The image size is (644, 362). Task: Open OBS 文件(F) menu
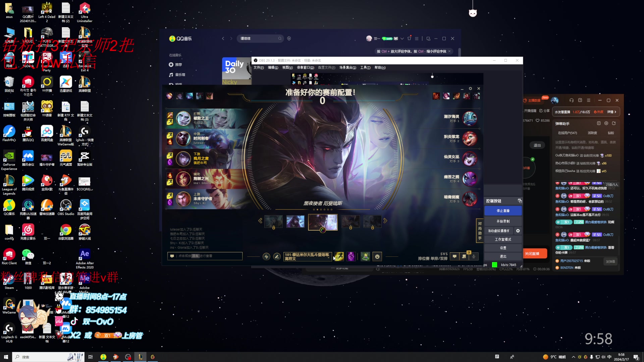[259, 68]
